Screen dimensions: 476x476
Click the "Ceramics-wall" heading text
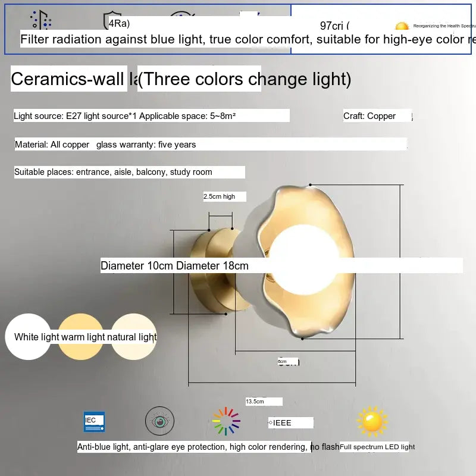tap(69, 79)
